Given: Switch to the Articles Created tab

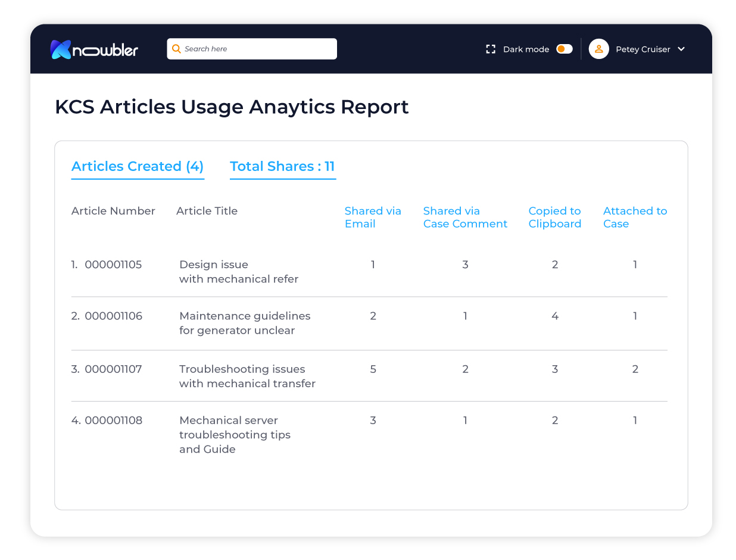Looking at the screenshot, I should coord(138,166).
